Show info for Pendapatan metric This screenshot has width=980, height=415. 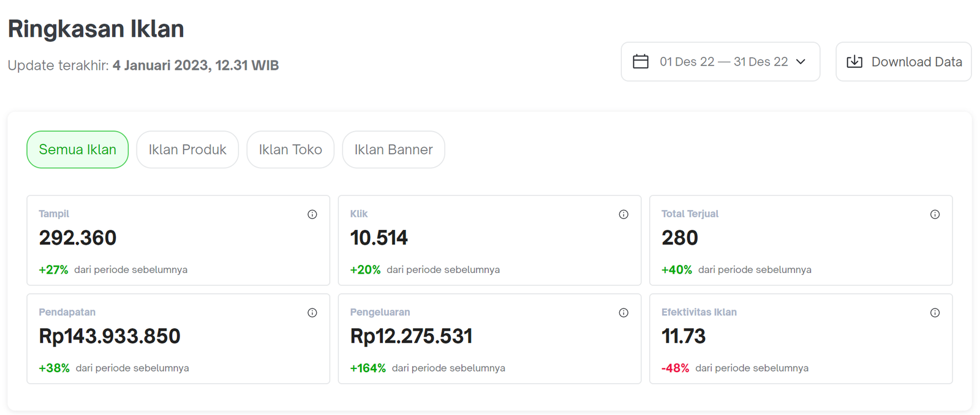[312, 313]
